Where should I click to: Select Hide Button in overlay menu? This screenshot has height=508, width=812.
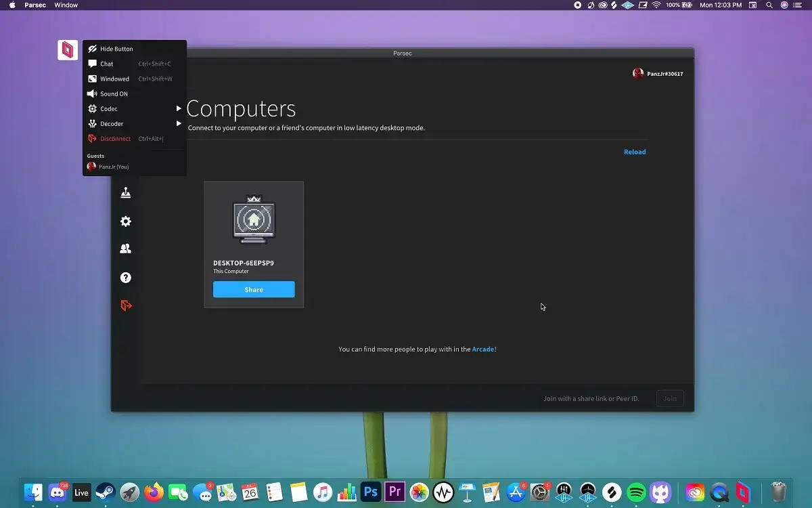click(116, 49)
